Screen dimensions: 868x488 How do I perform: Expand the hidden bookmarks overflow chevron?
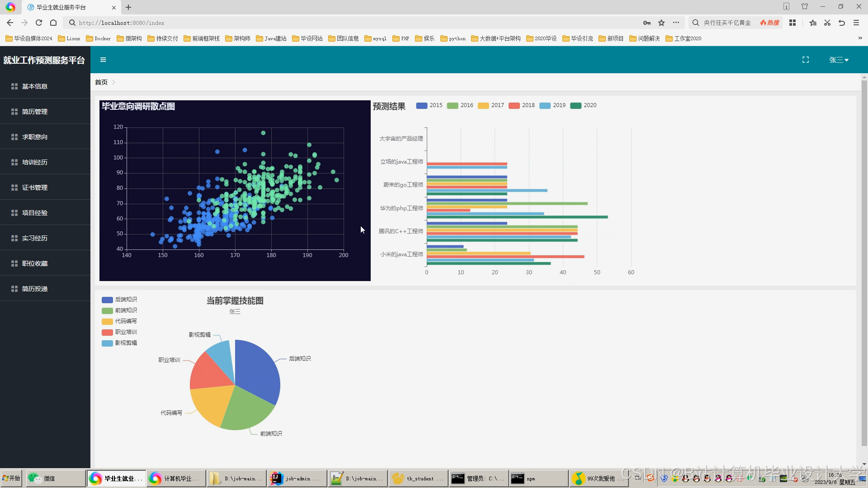click(860, 38)
